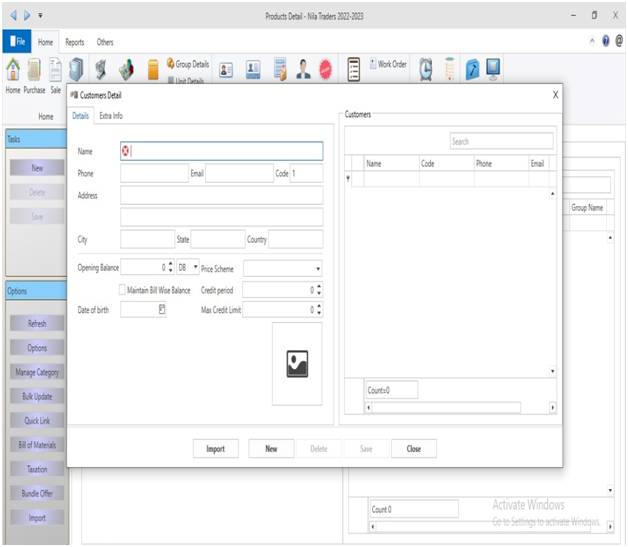The height and width of the screenshot is (547, 628).
Task: Click the Email input field
Action: pyautogui.click(x=239, y=173)
